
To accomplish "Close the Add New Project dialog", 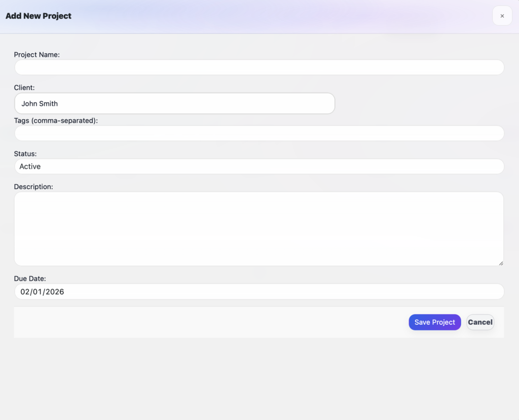I will (502, 16).
